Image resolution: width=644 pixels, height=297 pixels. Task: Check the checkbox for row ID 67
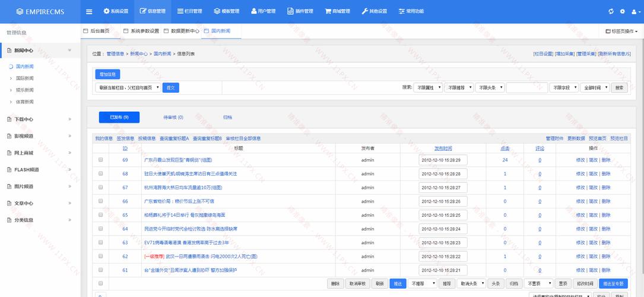[x=101, y=187]
